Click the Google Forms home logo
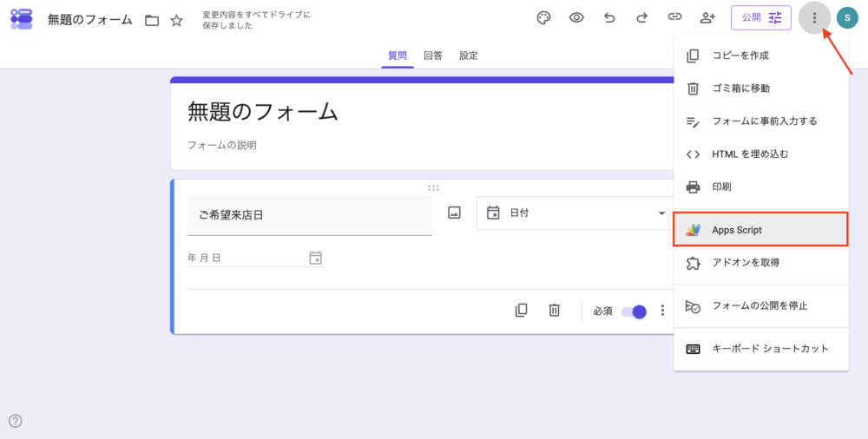 (x=22, y=19)
